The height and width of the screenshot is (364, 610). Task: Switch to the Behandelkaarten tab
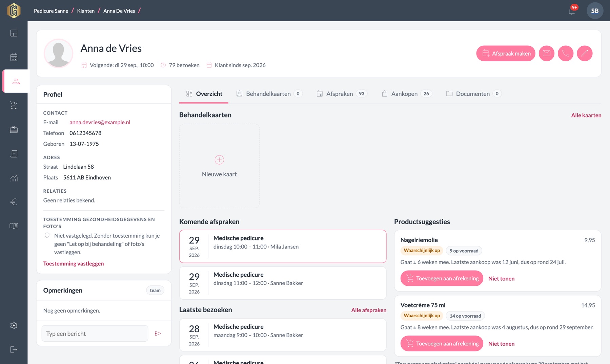[269, 94]
